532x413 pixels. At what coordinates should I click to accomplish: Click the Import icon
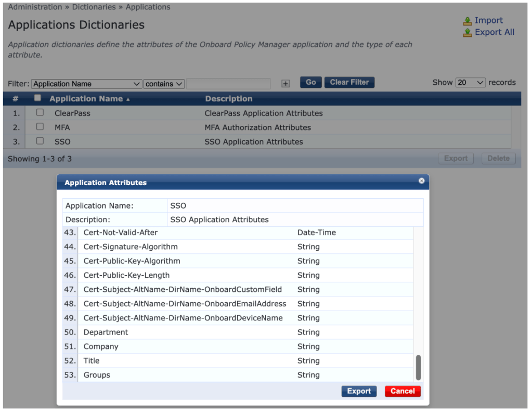point(468,21)
